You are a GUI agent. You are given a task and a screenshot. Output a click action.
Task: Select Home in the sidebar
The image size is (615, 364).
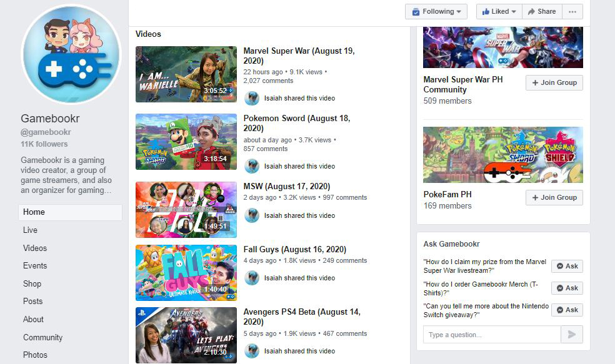70,212
